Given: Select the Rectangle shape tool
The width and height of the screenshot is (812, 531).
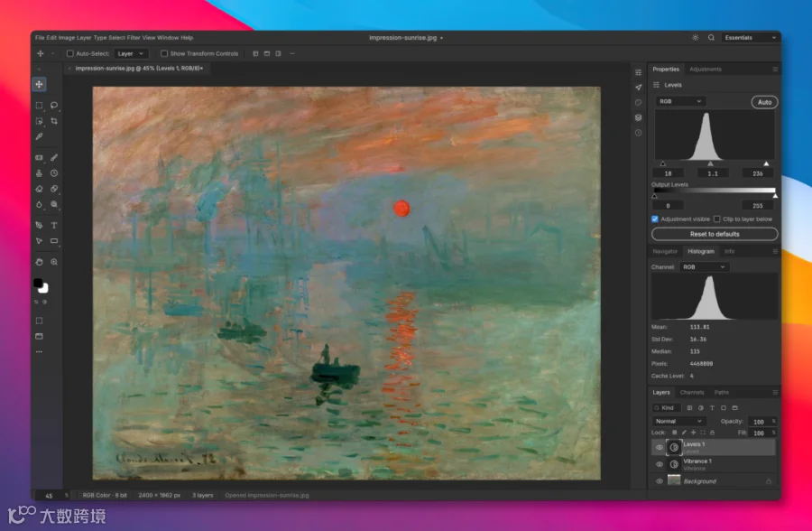Looking at the screenshot, I should (54, 241).
